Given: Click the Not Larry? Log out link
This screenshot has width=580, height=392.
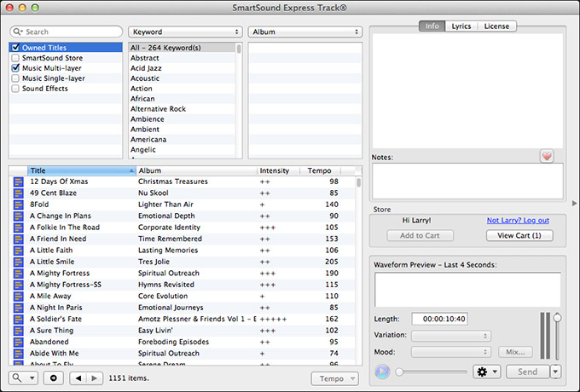Looking at the screenshot, I should pyautogui.click(x=518, y=220).
